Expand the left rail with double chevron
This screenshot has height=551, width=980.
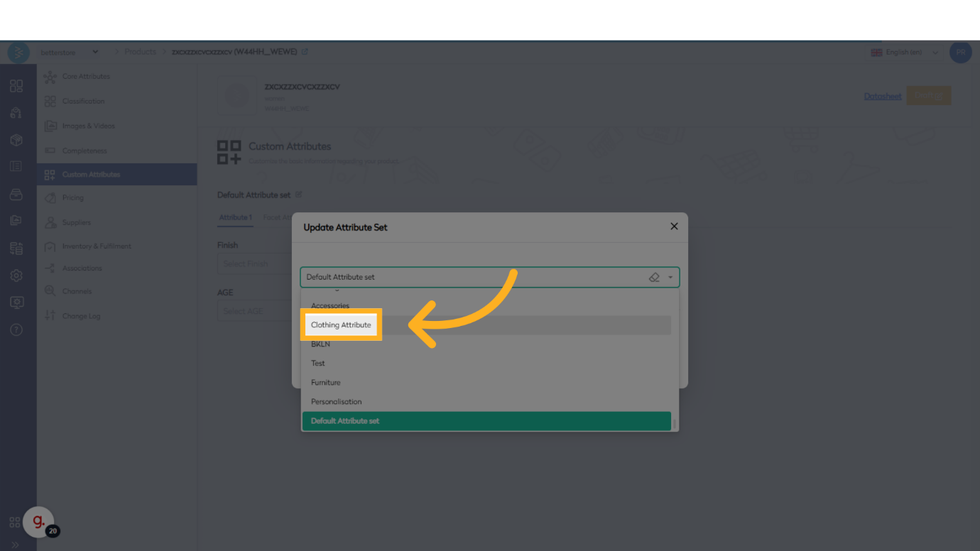coord(16,545)
